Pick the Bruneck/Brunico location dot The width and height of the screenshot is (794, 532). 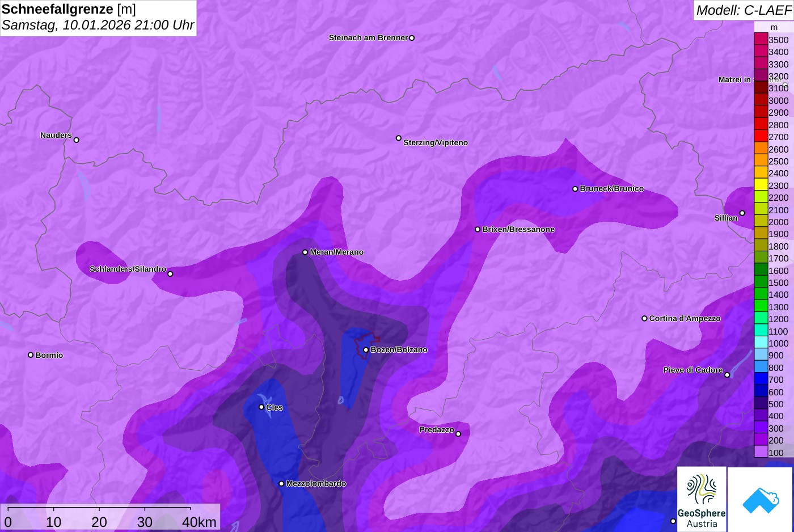(x=575, y=189)
